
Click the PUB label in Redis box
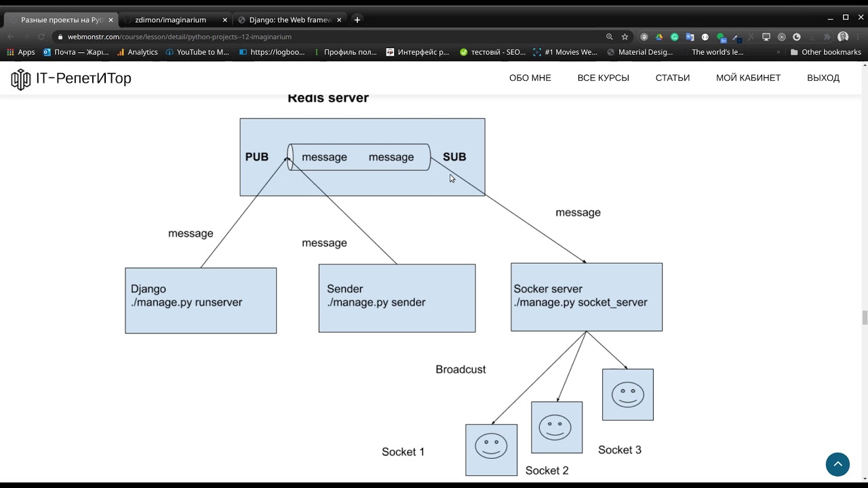click(257, 157)
